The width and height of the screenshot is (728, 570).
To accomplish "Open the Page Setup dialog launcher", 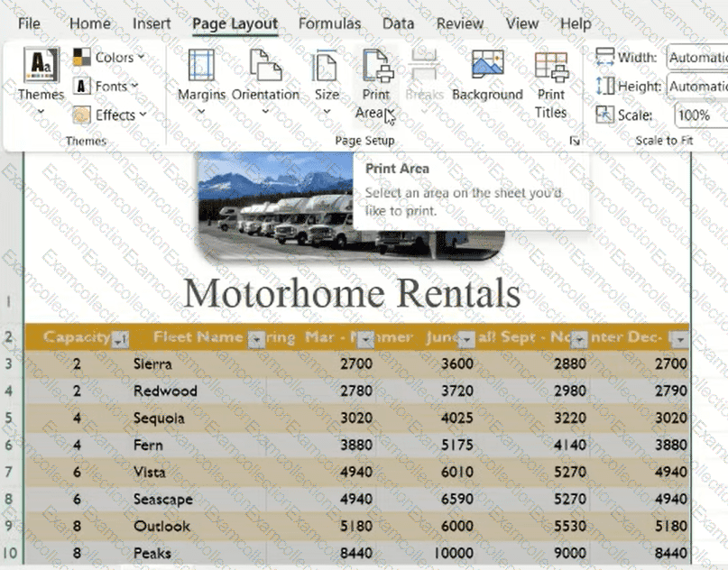I will [x=575, y=142].
